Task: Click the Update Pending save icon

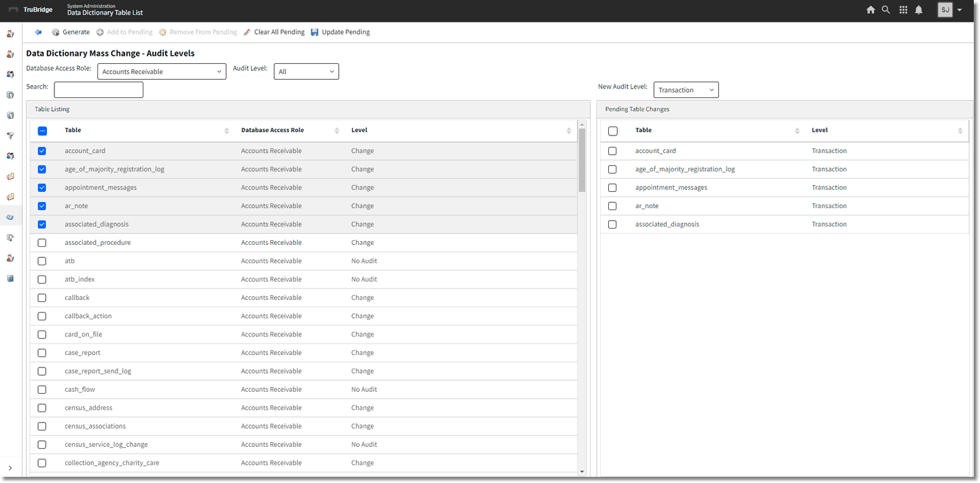Action: [315, 32]
